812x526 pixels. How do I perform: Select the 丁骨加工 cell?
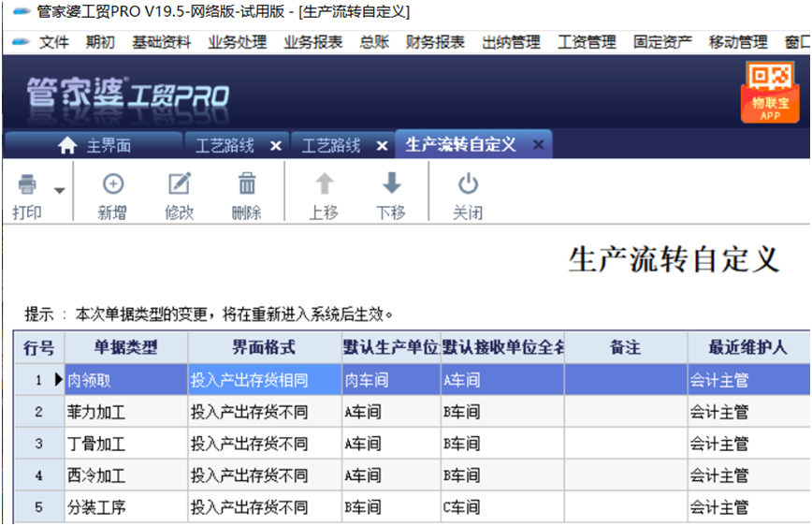coord(126,444)
